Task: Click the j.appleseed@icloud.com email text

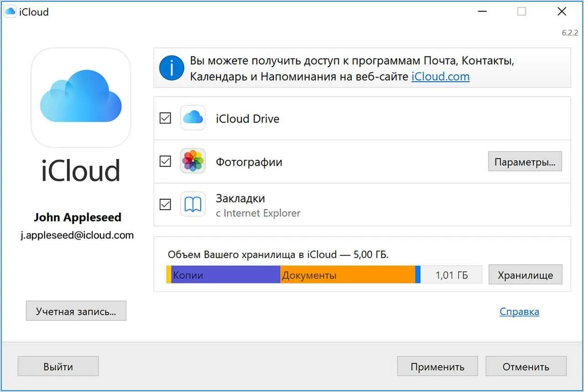Action: [x=77, y=235]
